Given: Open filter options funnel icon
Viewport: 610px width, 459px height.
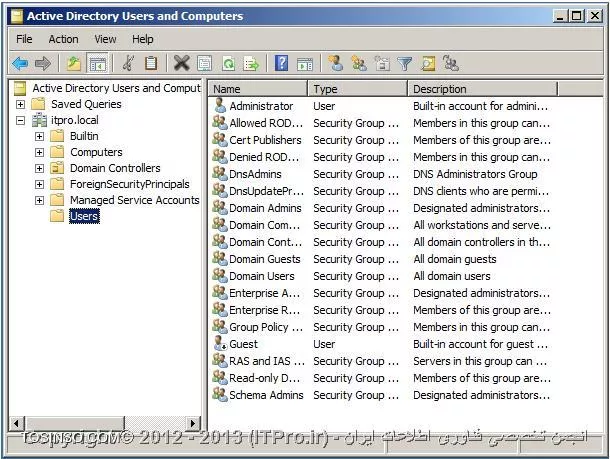Looking at the screenshot, I should click(x=405, y=63).
